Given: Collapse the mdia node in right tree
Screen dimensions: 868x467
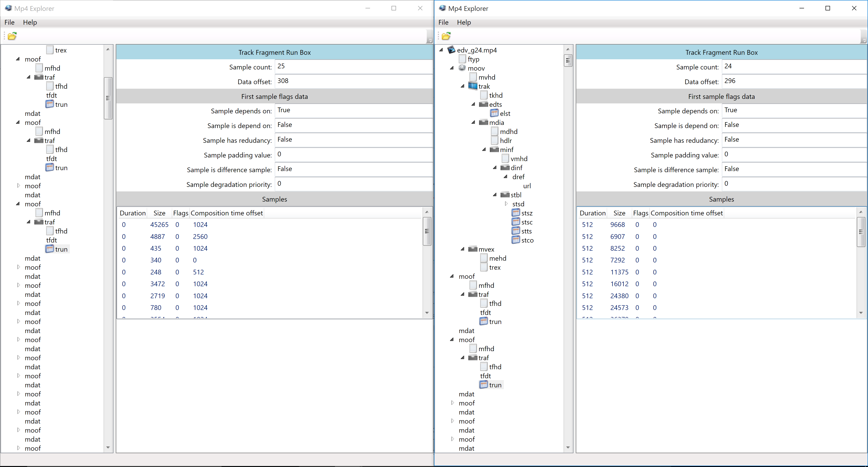Looking at the screenshot, I should pyautogui.click(x=473, y=122).
